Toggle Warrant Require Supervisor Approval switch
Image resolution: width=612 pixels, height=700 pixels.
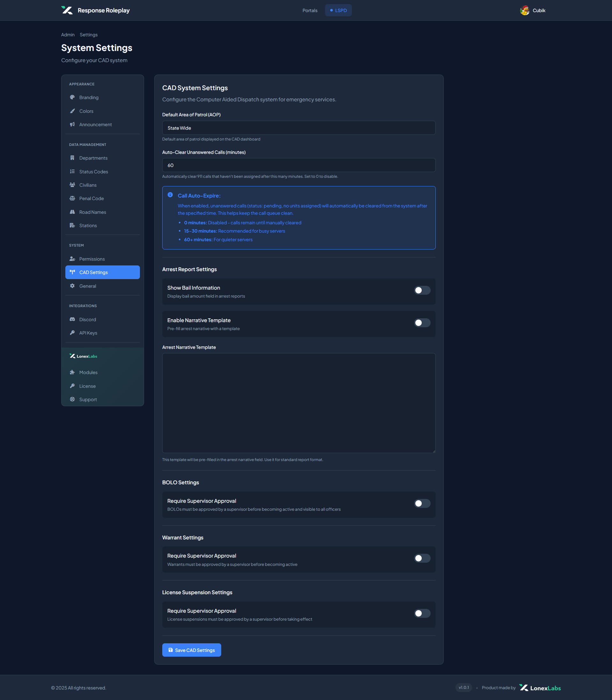coord(422,558)
